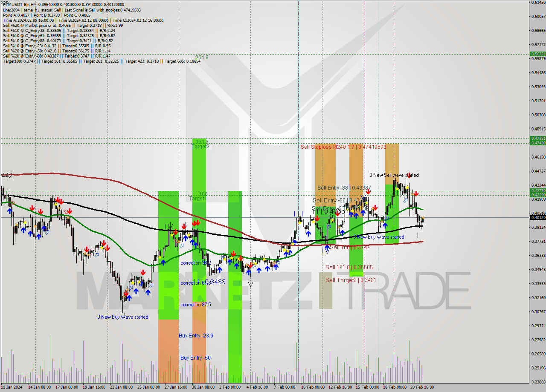Click the 'Sell Entry -88 | 0.43387' label
The width and height of the screenshot is (546, 392).
click(x=344, y=187)
